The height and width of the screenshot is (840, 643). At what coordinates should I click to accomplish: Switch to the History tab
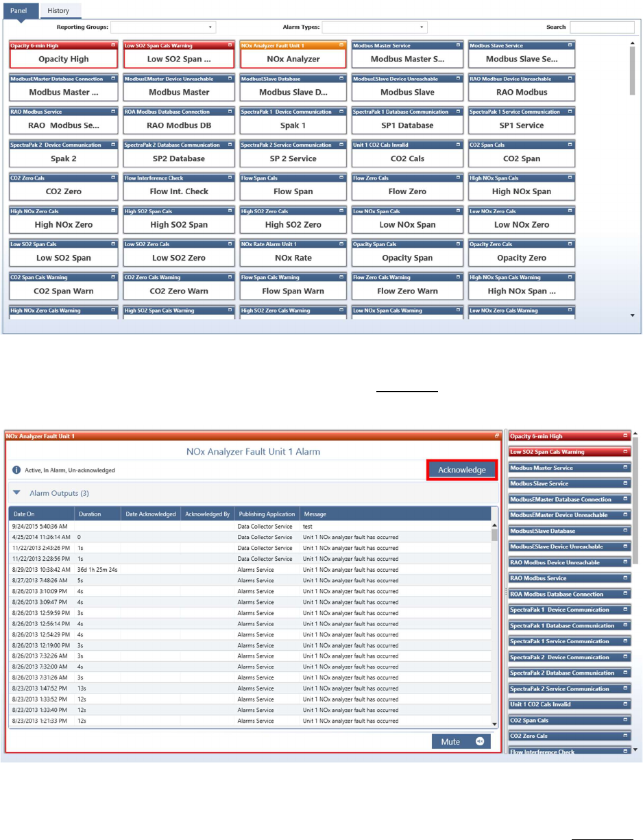58,11
